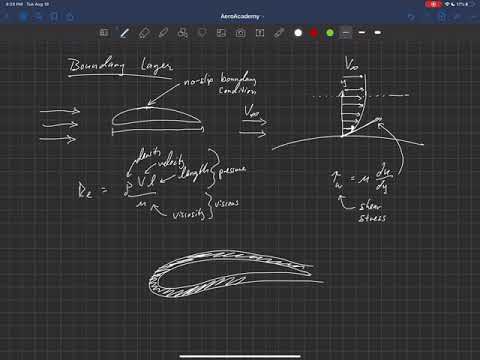This screenshot has height=360, width=480.
Task: Open the share and export menu
Action: pyautogui.click(x=70, y=16)
